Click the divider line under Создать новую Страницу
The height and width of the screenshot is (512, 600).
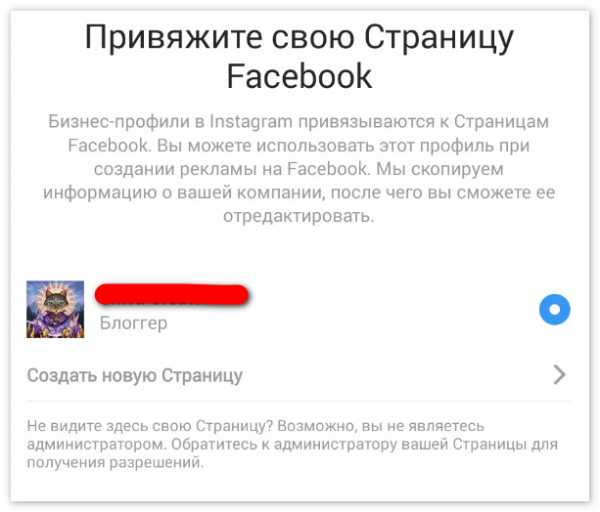298,401
